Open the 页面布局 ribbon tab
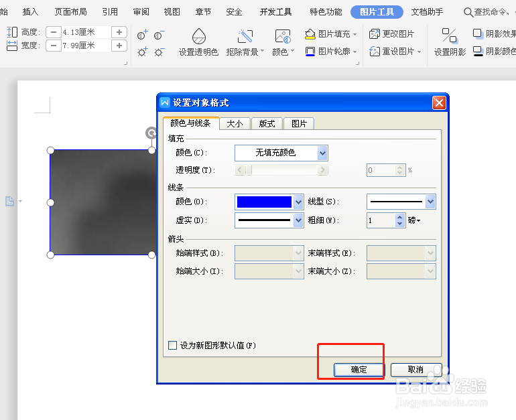The width and height of the screenshot is (516, 420). (70, 12)
